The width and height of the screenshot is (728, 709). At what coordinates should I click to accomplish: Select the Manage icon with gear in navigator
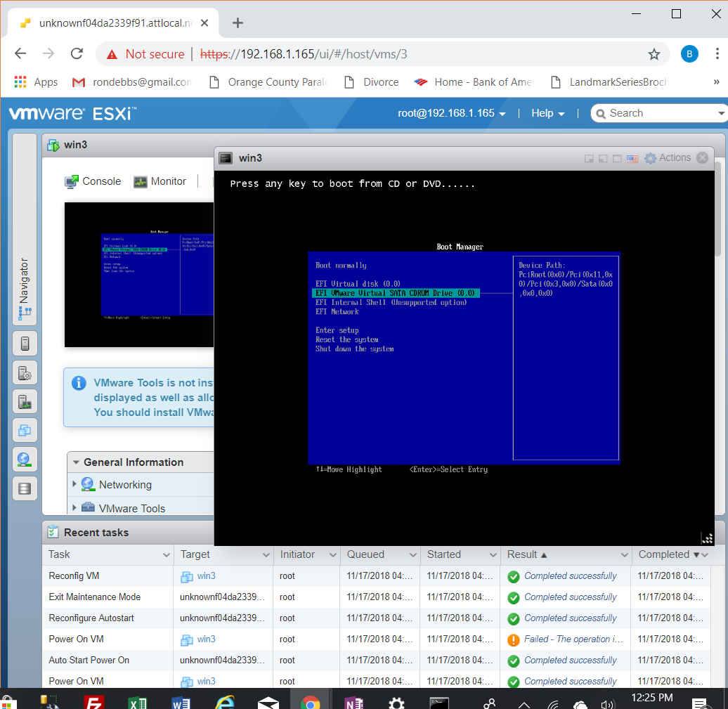point(25,373)
